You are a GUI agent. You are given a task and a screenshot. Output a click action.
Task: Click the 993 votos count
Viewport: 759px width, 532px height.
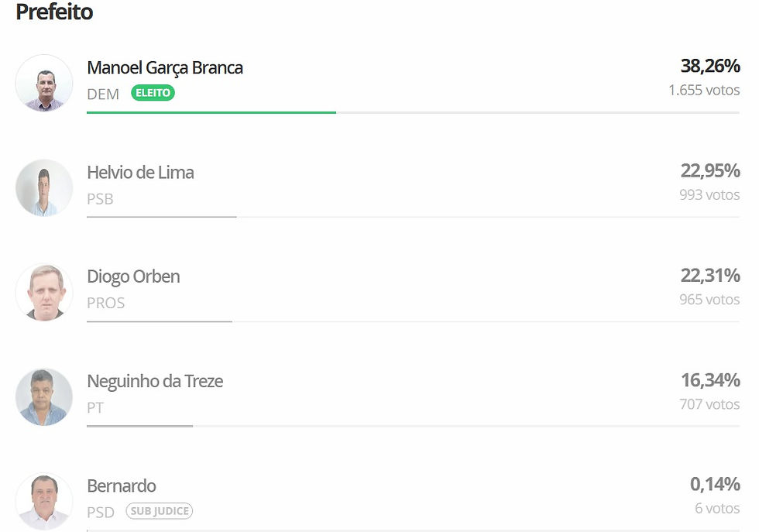click(x=709, y=195)
